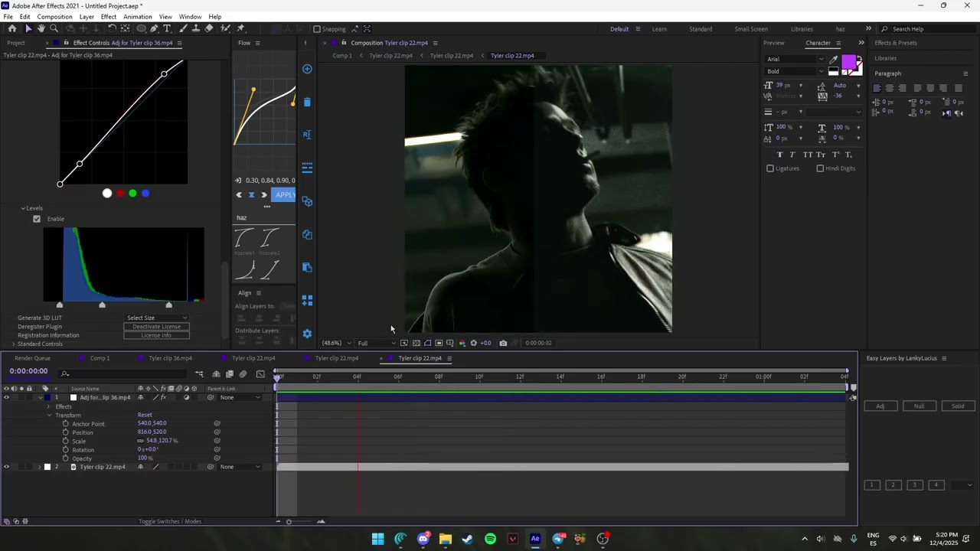
Task: Toggle the Hindi Digits checkbox
Action: point(820,168)
